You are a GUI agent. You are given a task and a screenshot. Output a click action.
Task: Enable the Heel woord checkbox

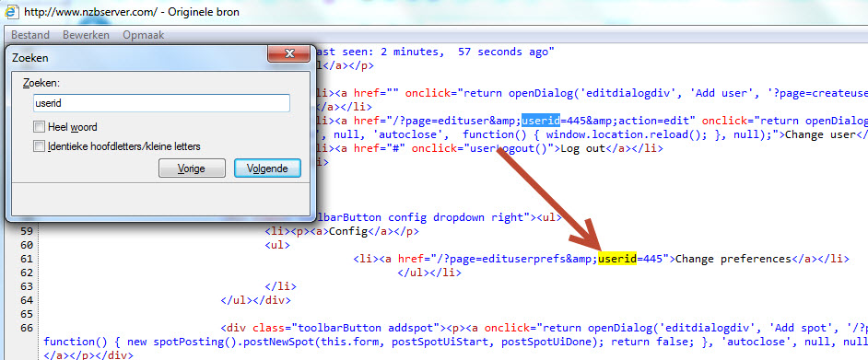click(39, 127)
